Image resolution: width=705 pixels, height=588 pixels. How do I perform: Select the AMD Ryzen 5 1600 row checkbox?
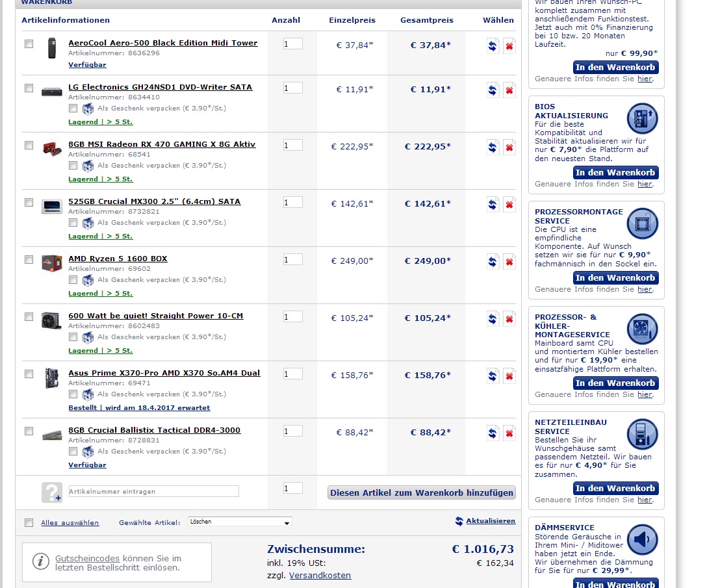29,259
